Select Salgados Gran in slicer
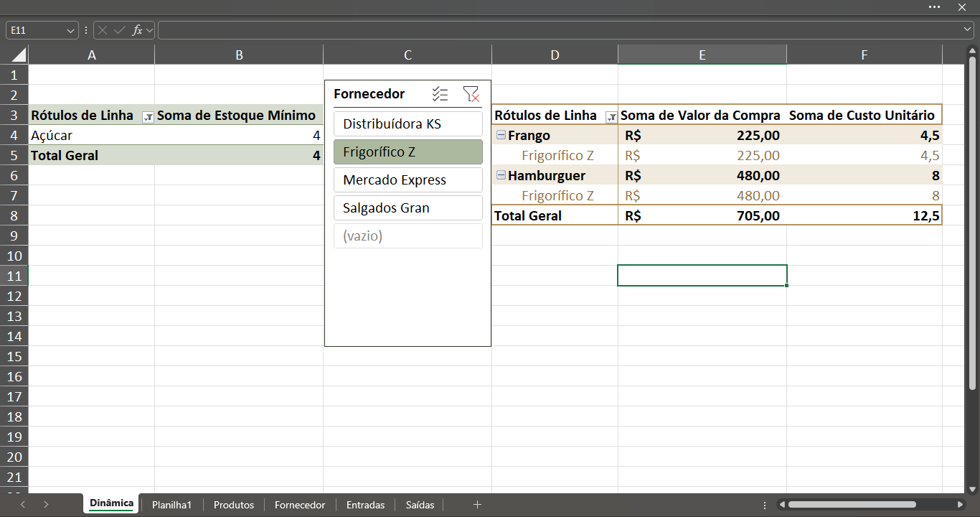Viewport: 980px width, 517px height. pos(408,208)
